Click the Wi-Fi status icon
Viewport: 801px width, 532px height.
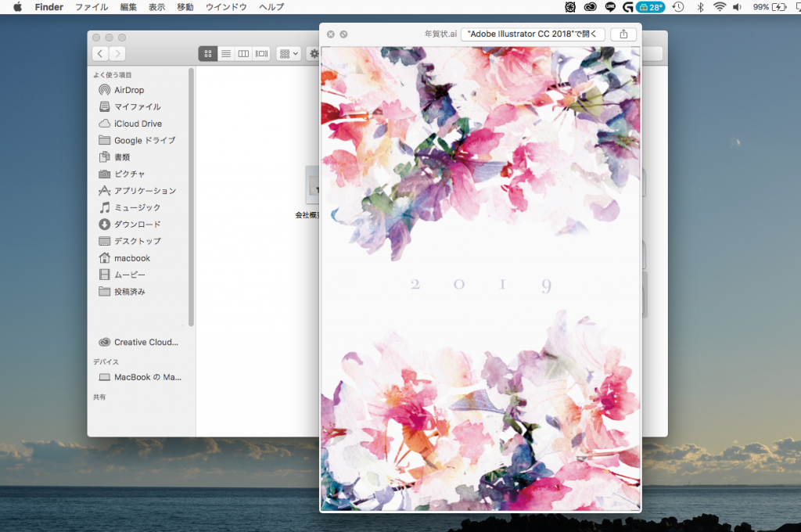(x=719, y=7)
